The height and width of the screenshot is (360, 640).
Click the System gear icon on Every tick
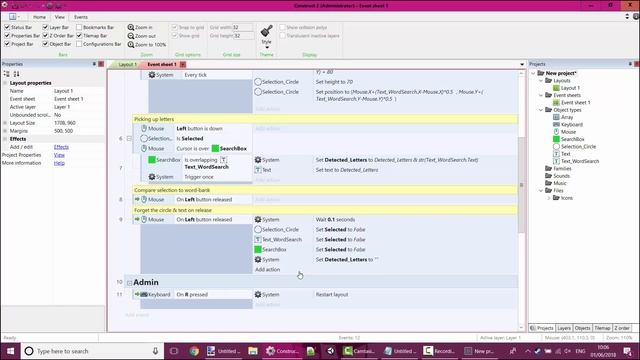152,75
